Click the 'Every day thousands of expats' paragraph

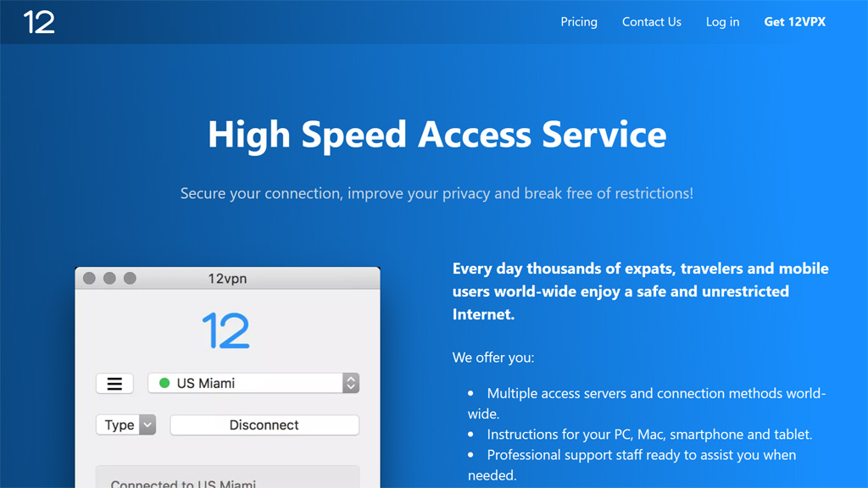(641, 291)
